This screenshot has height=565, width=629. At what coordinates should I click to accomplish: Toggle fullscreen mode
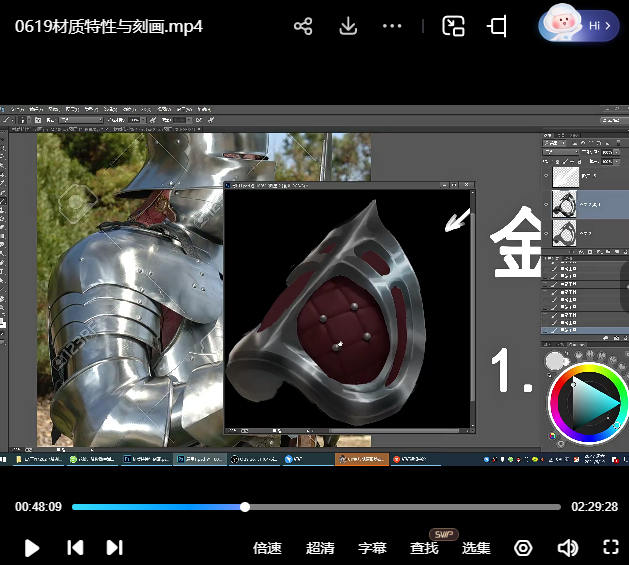(611, 547)
